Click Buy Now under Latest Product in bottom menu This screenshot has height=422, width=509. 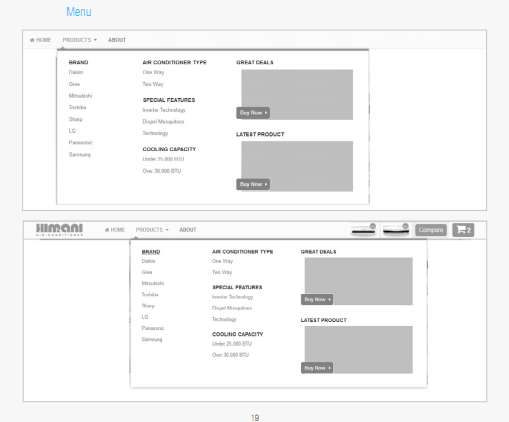coord(317,368)
